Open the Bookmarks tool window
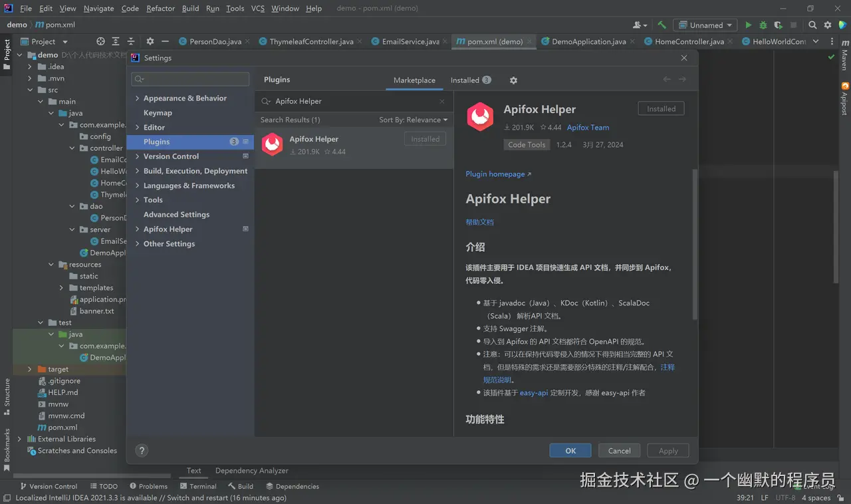 7,449
